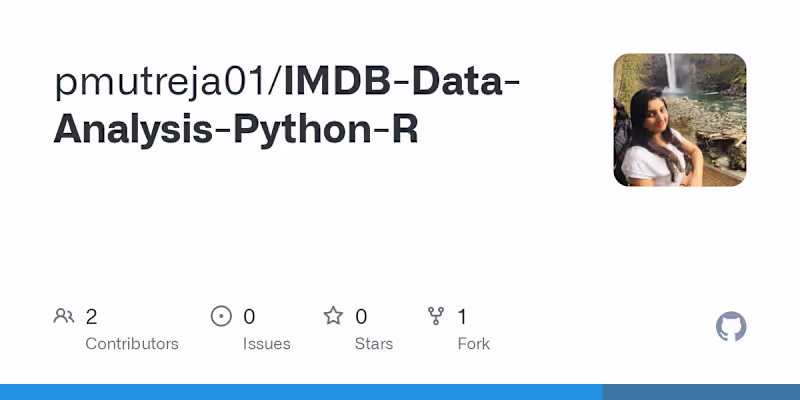800x400 pixels.
Task: Click the Issues circle-dot icon
Action: (221, 317)
